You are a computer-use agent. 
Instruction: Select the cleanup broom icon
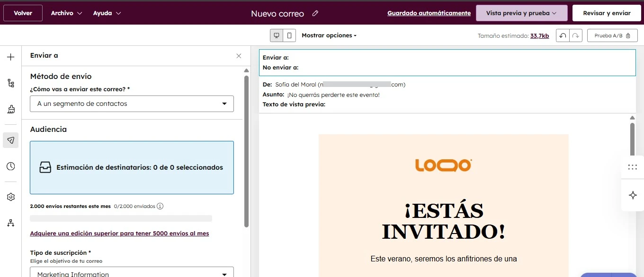coord(10,109)
